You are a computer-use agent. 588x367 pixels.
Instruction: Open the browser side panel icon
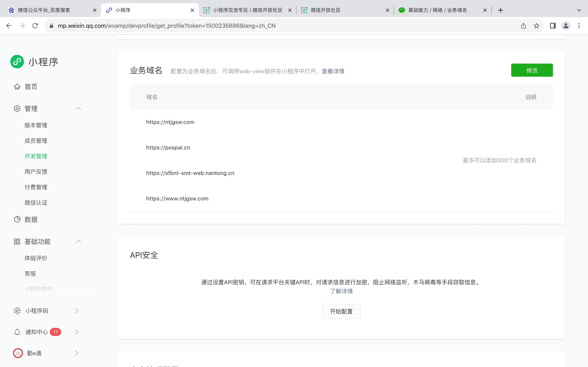point(553,26)
